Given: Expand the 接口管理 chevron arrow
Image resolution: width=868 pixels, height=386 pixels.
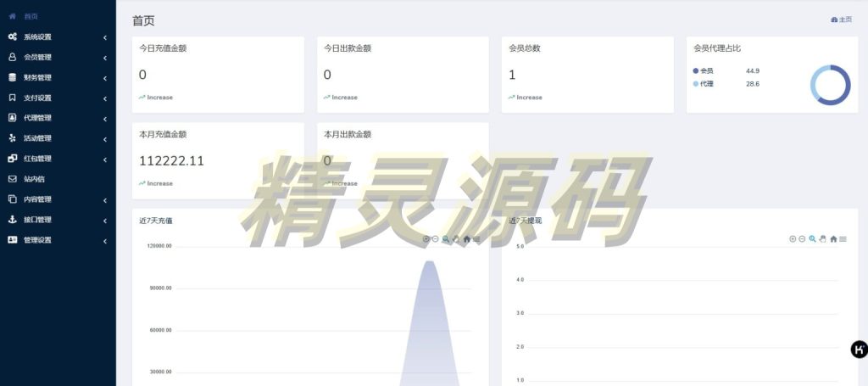Looking at the screenshot, I should [x=104, y=221].
